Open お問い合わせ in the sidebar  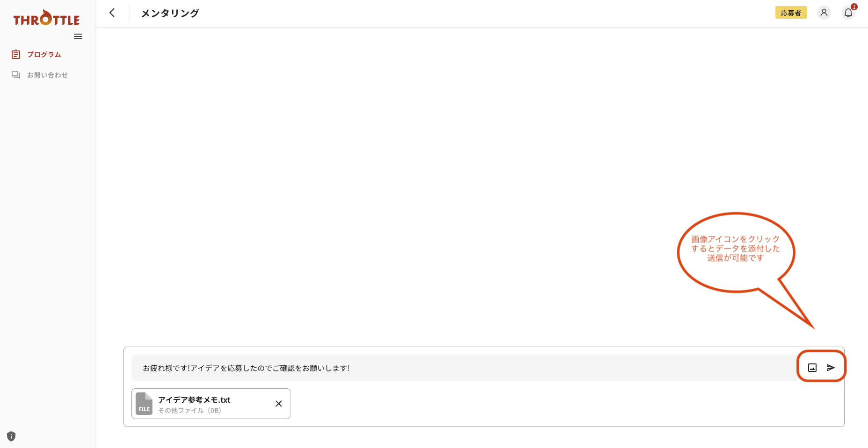(x=47, y=75)
